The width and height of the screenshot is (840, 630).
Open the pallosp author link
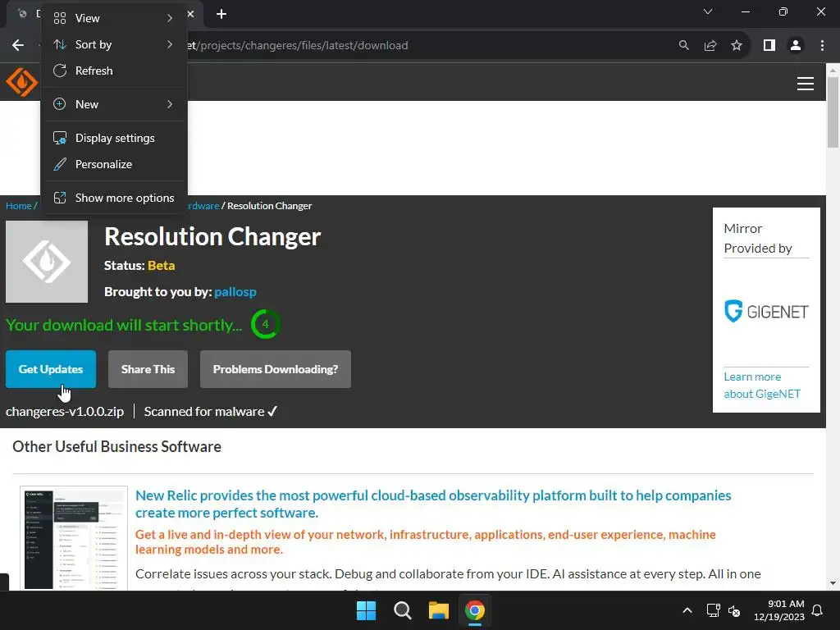235,292
